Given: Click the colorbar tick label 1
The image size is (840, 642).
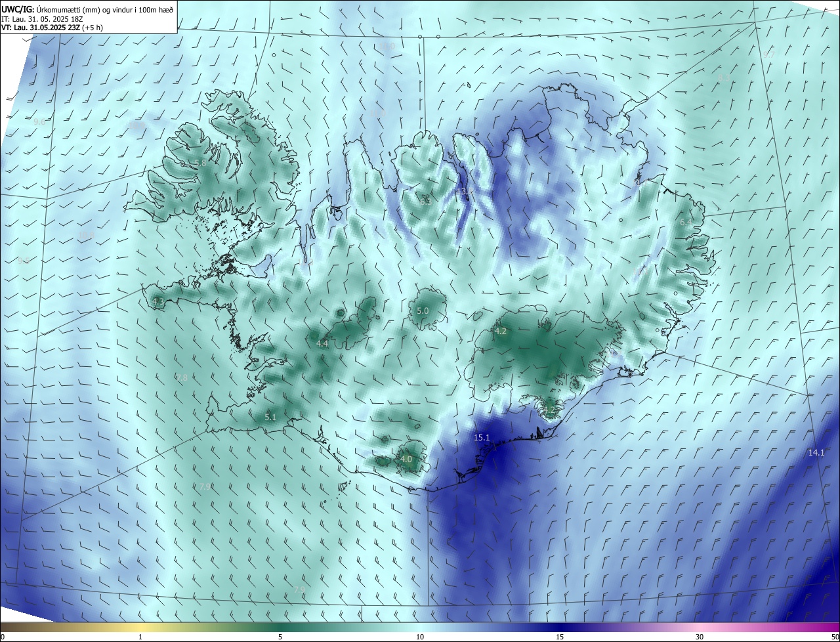Looking at the screenshot, I should click(140, 637).
